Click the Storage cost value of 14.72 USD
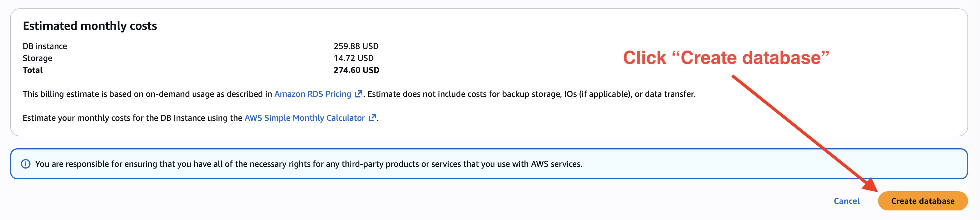The width and height of the screenshot is (980, 220). (353, 58)
